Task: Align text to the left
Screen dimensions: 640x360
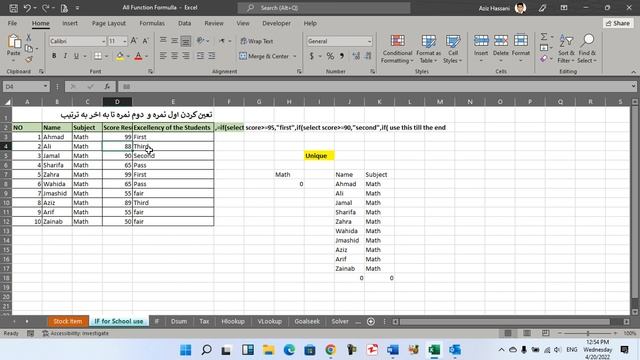Action: coord(163,56)
